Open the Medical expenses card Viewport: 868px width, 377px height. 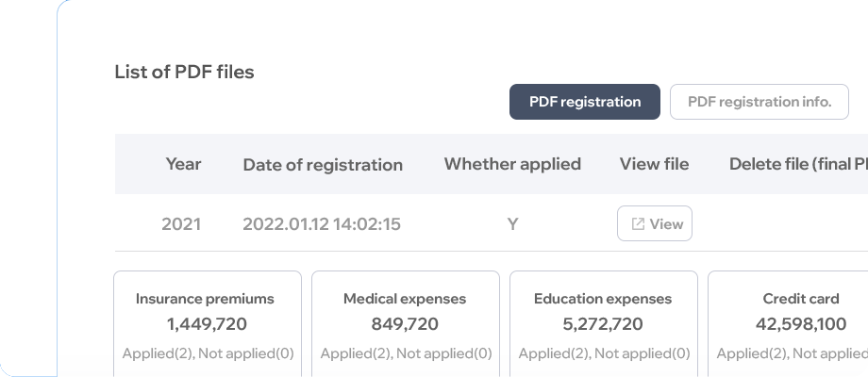click(406, 324)
